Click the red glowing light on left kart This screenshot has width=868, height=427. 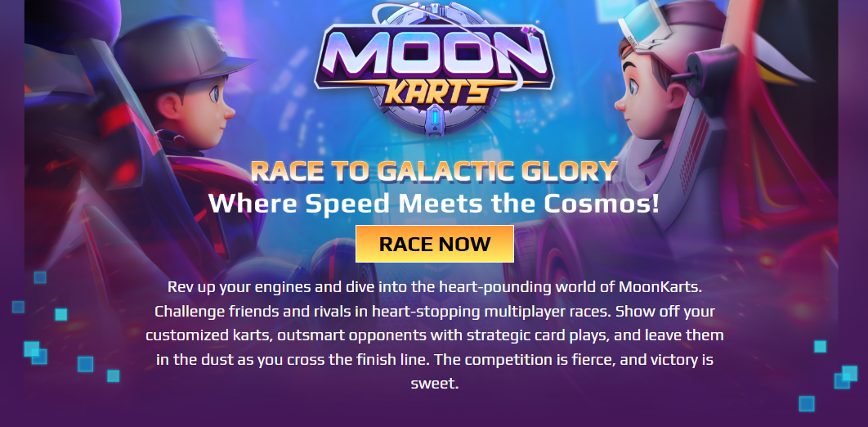pyautogui.click(x=123, y=171)
